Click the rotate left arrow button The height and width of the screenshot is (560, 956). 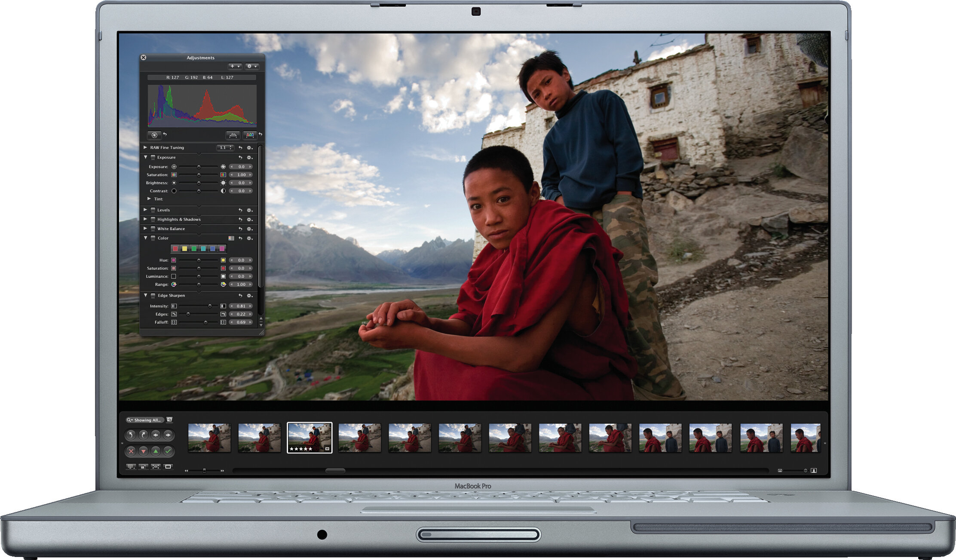click(131, 435)
